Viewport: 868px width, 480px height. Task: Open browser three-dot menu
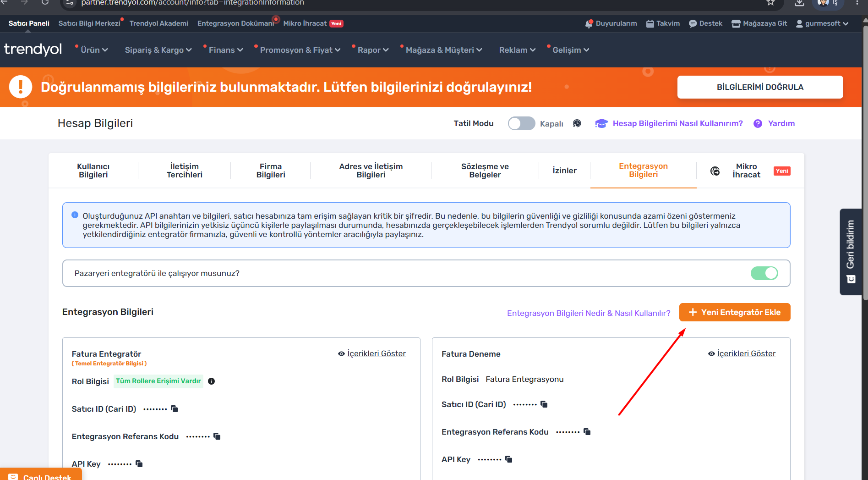click(857, 2)
